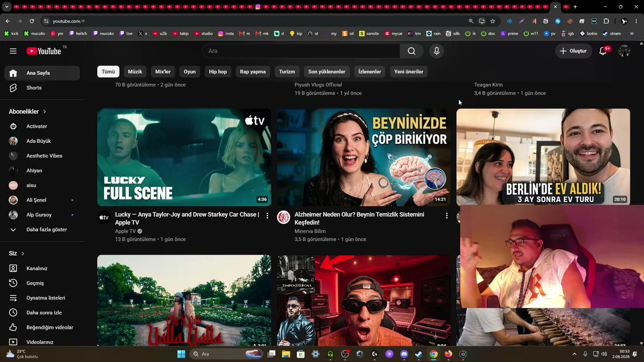Screen dimensions: 644x362
Task: Open the twitch bookmark
Action: click(78, 34)
